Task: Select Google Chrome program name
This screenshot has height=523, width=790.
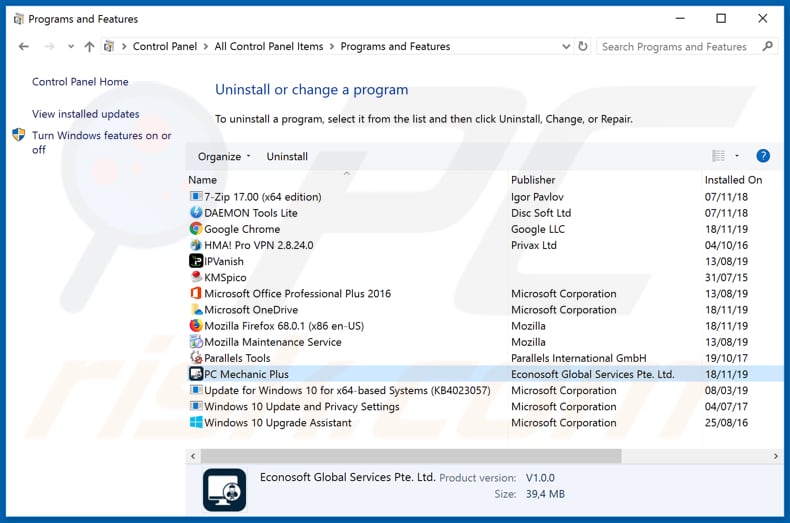Action: click(x=242, y=229)
